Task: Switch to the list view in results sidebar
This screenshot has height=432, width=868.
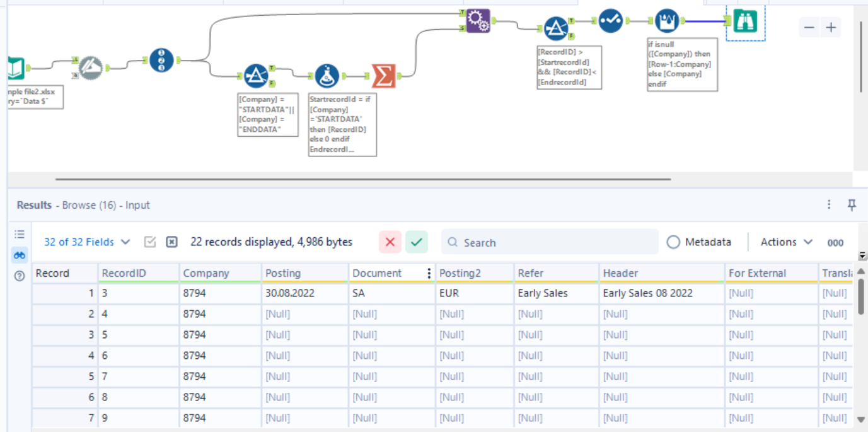Action: tap(19, 234)
